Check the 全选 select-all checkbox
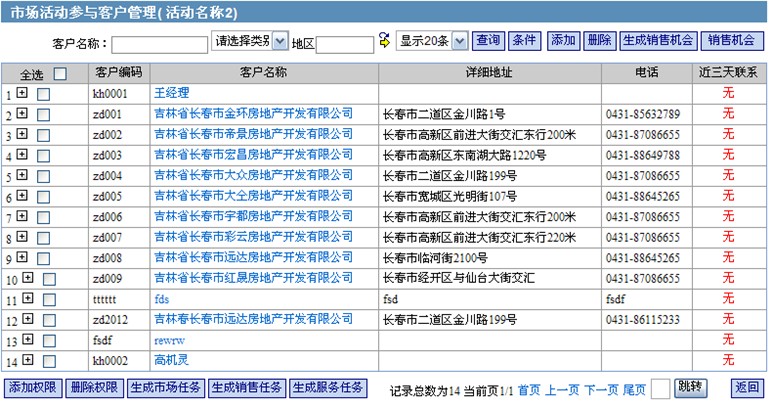 coord(60,73)
